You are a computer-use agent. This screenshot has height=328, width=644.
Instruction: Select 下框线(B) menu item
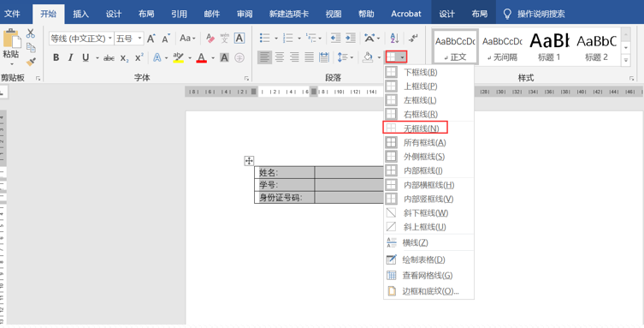pos(428,72)
